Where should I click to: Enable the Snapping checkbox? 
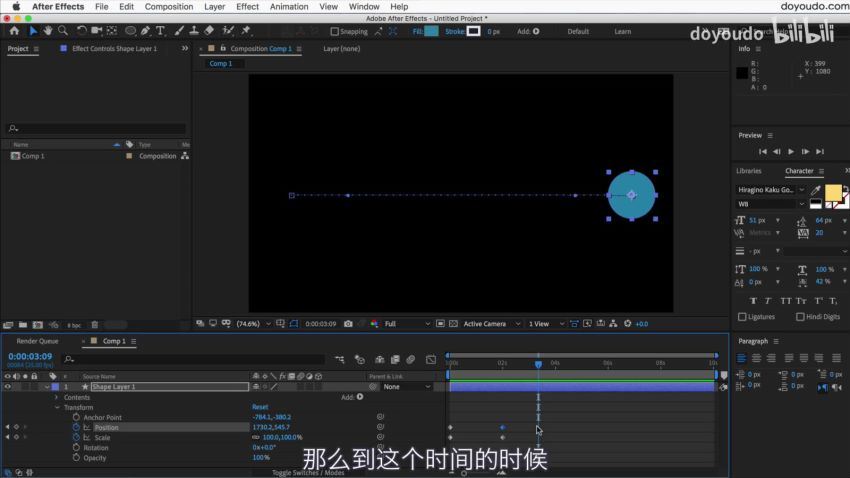[334, 31]
